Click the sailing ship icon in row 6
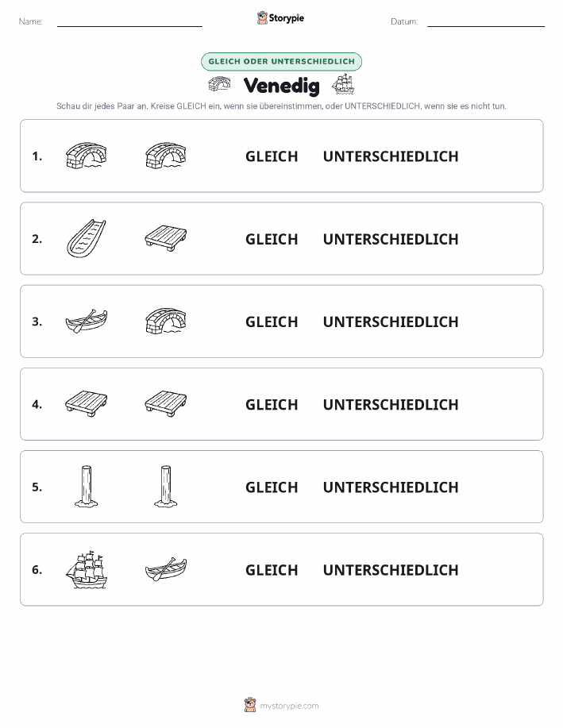Image resolution: width=563 pixels, height=728 pixels. point(87,570)
